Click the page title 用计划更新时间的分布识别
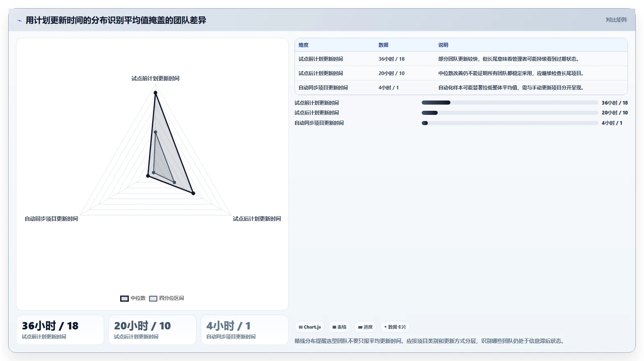 116,20
